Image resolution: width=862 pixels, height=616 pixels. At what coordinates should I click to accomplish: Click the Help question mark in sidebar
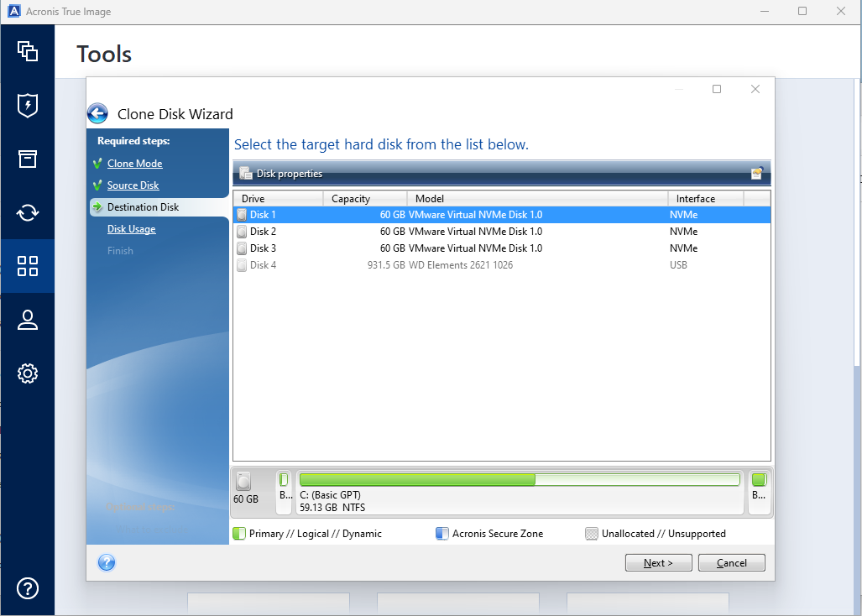(x=28, y=587)
